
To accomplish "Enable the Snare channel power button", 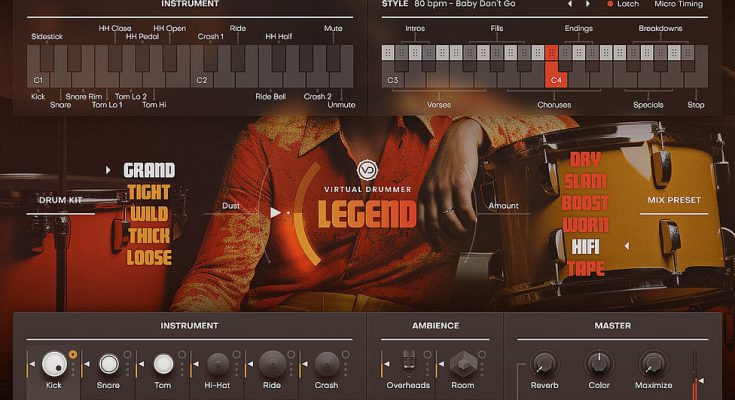I will pos(127,354).
